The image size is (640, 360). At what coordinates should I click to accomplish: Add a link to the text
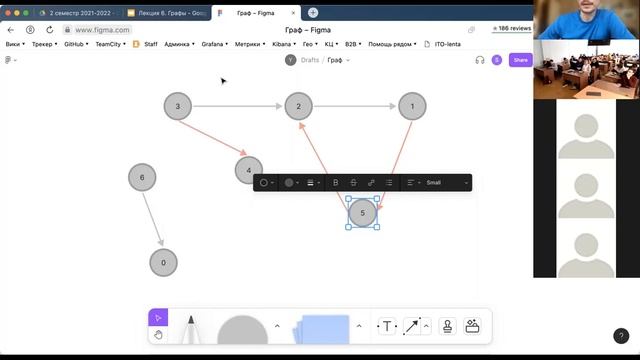tap(371, 182)
